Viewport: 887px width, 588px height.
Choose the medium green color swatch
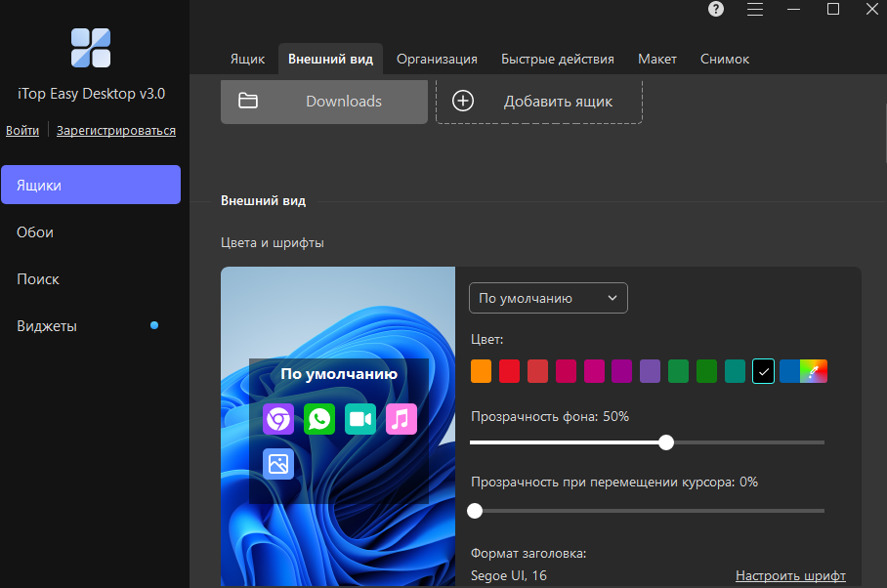point(678,371)
